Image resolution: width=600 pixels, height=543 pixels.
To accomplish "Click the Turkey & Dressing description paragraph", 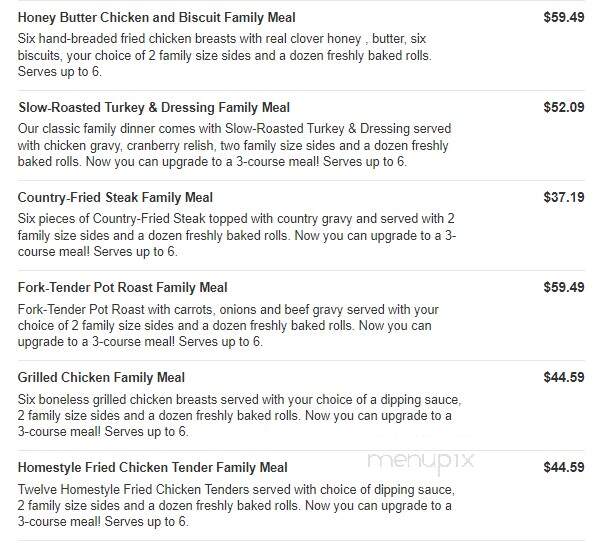I will click(234, 145).
